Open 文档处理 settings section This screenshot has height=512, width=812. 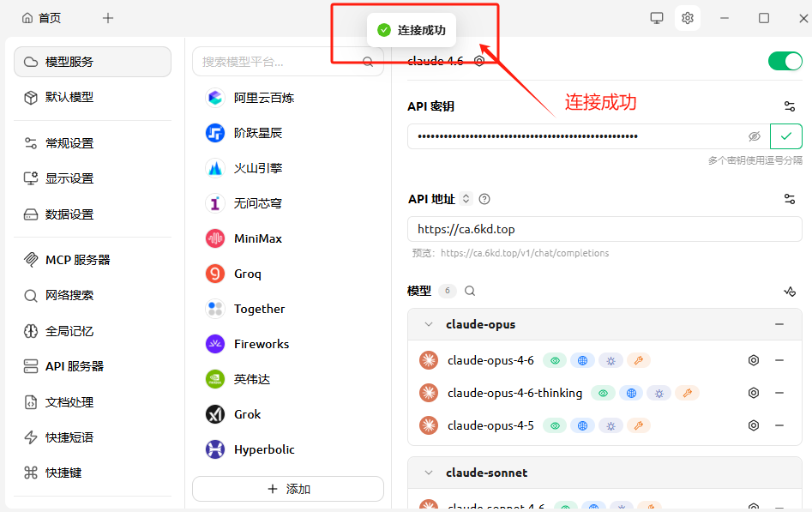click(93, 401)
